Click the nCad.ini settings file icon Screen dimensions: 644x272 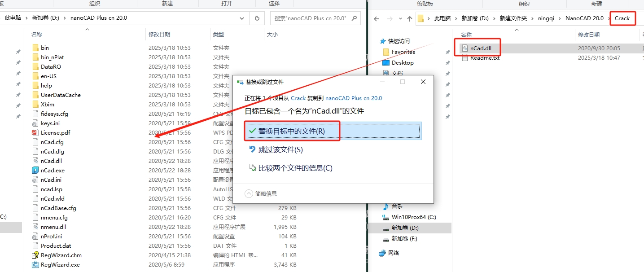coord(35,180)
